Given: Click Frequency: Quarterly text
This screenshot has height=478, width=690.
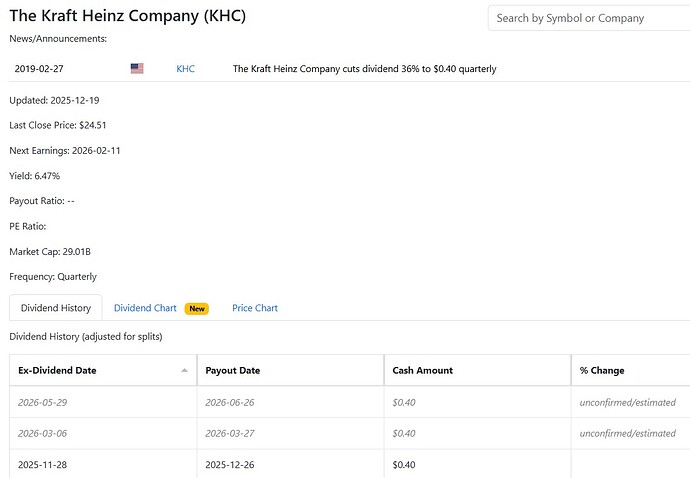Looking at the screenshot, I should point(53,277).
